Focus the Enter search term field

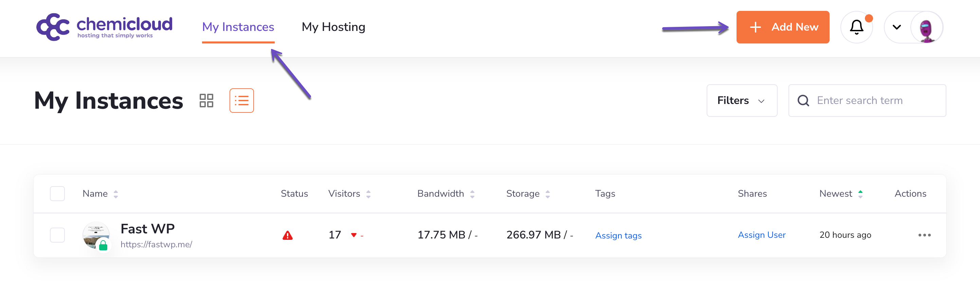pyautogui.click(x=875, y=101)
